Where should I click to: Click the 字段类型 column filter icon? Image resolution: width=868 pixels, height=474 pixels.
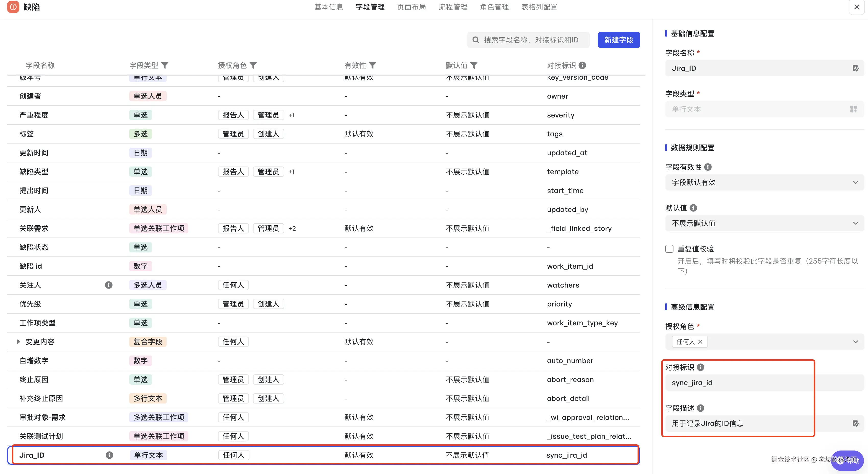pyautogui.click(x=165, y=65)
